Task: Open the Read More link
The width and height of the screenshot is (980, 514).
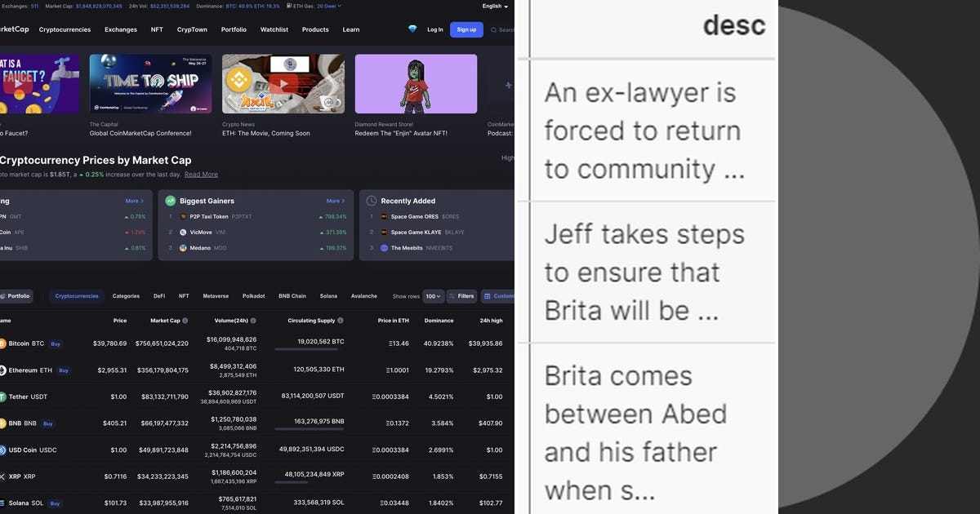Action: click(x=201, y=174)
